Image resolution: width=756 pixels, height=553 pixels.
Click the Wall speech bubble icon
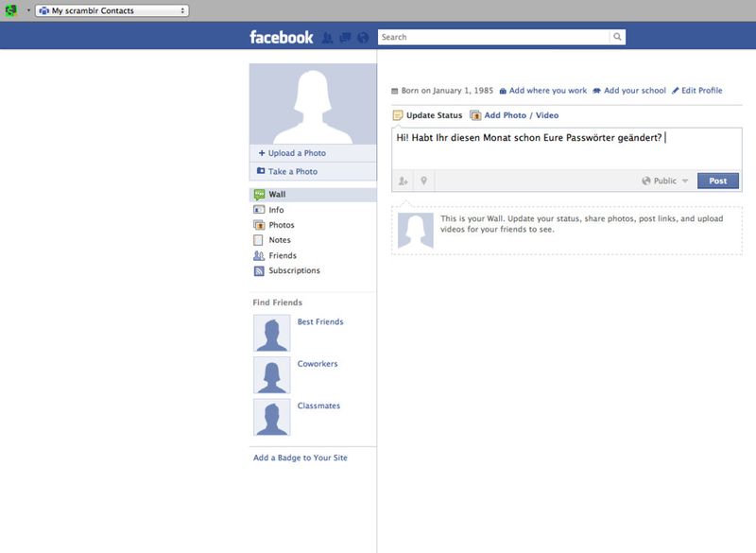pyautogui.click(x=259, y=195)
